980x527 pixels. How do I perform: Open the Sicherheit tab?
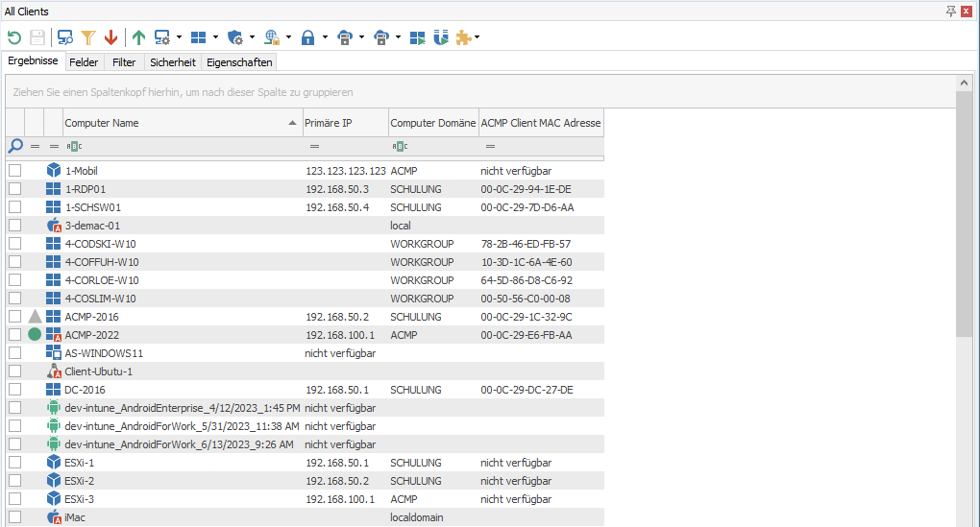click(x=172, y=62)
